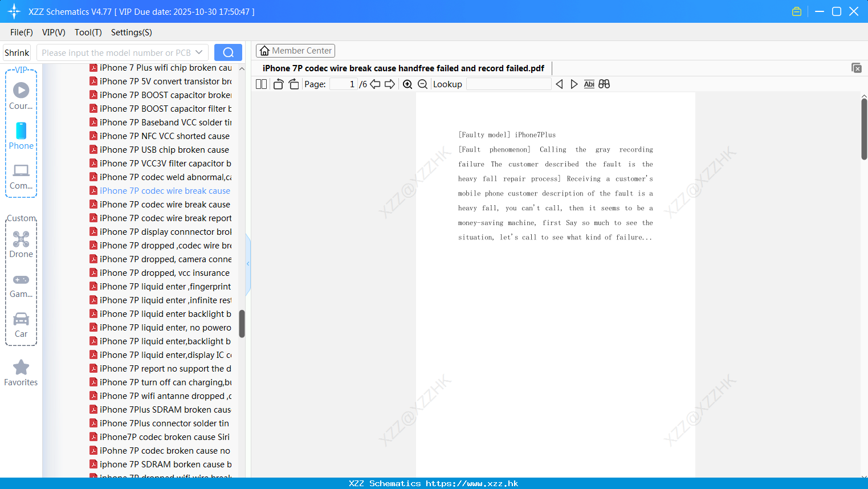Open the Car category
The width and height of the screenshot is (868, 489).
21,325
